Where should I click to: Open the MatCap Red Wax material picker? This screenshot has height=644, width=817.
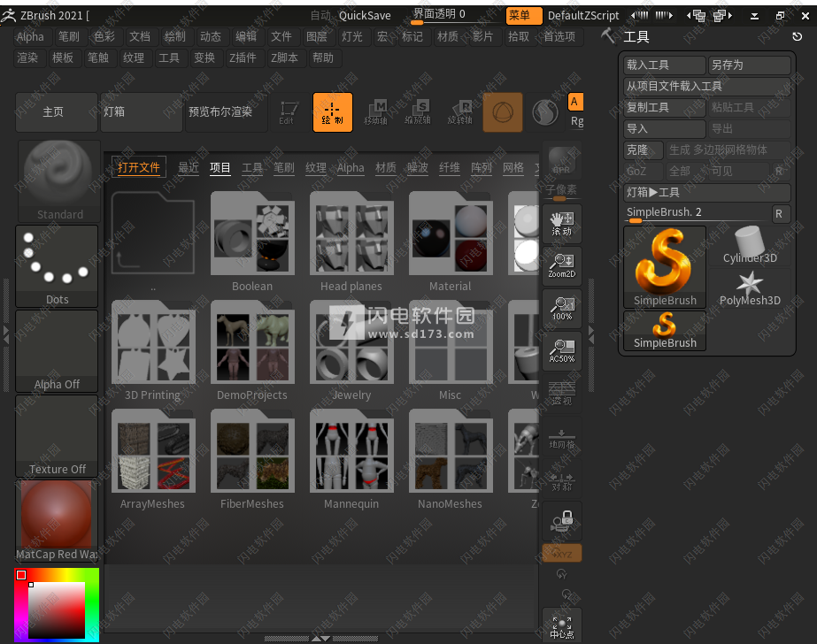tap(57, 521)
